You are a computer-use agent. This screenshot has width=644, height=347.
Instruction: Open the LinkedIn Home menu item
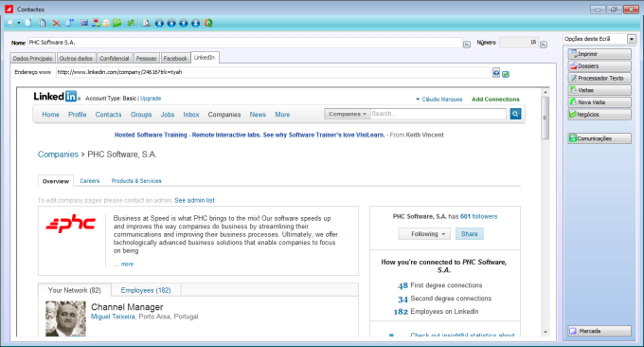point(50,115)
